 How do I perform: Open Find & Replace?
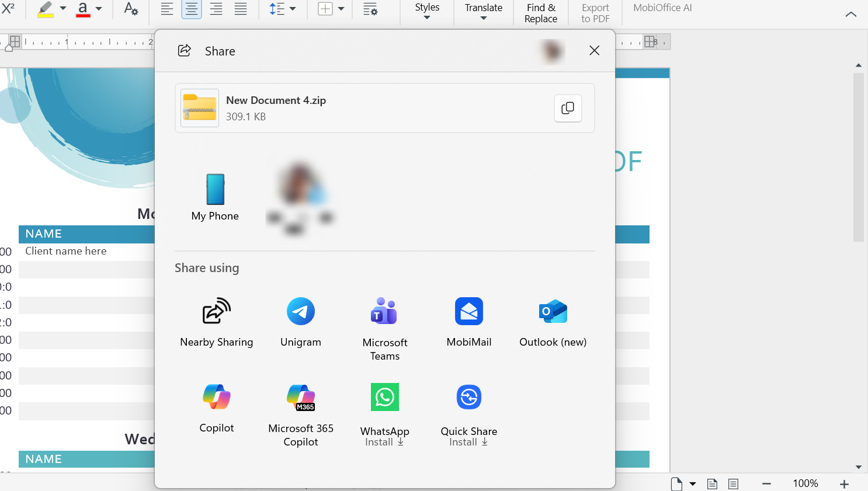click(541, 13)
